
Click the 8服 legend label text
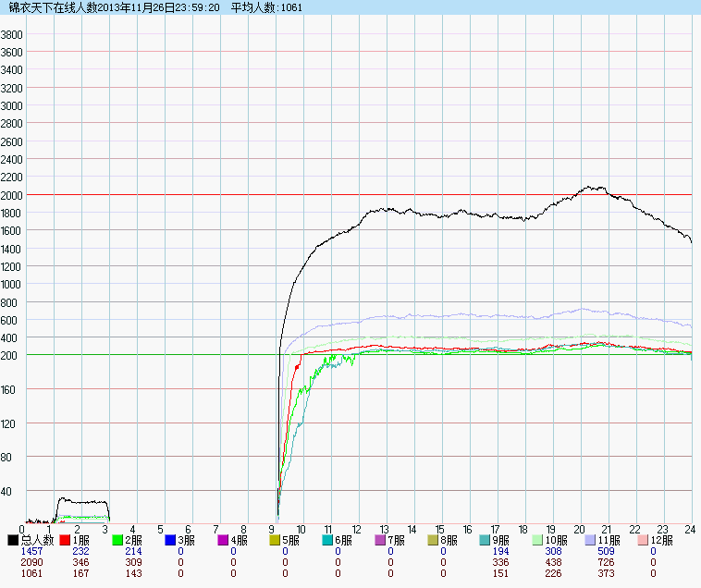pos(449,540)
